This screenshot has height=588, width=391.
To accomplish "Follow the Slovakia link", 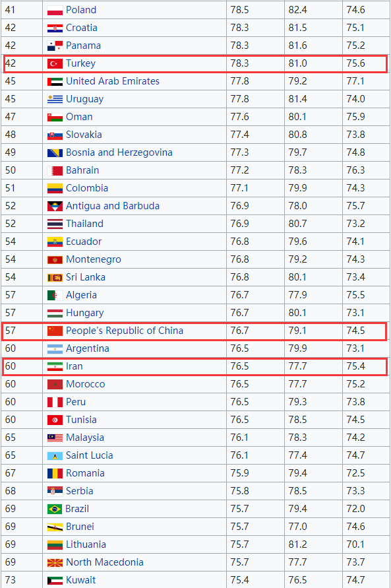I will point(84,135).
